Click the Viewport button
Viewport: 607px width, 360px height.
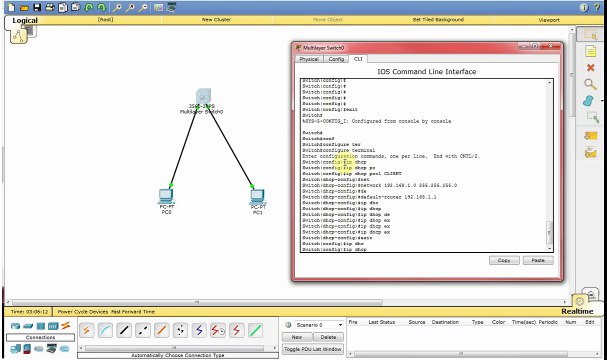point(549,20)
